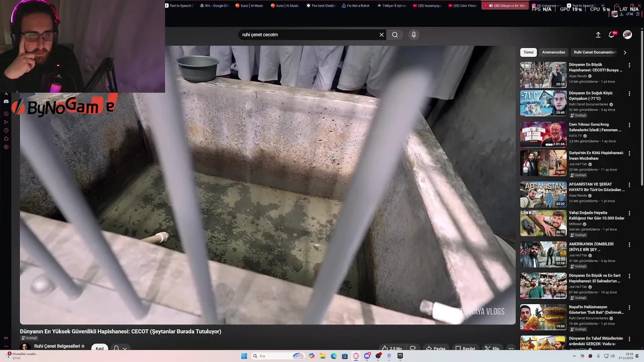This screenshot has height=362, width=644.
Task: Open more actions ellipsis under video
Action: pos(511,348)
